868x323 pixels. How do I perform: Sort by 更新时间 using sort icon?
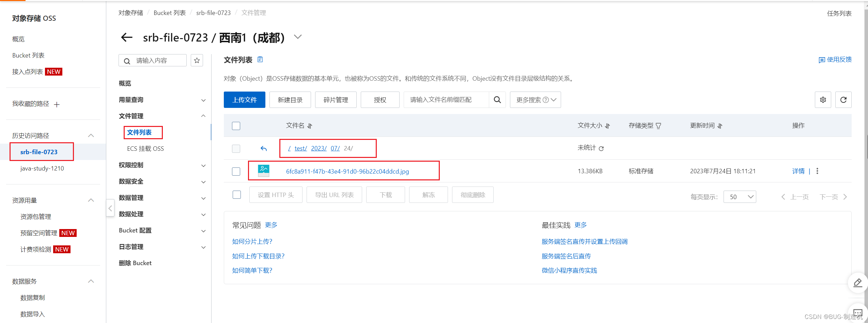720,126
